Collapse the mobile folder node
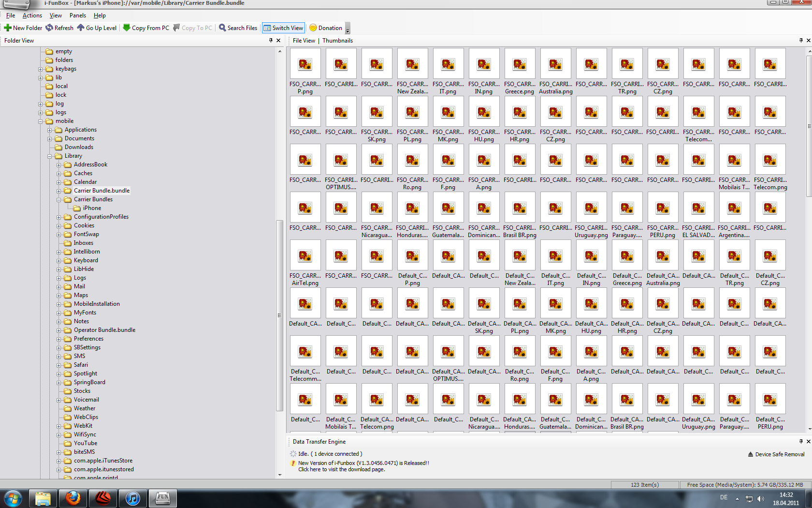Image resolution: width=812 pixels, height=508 pixels. click(x=41, y=121)
